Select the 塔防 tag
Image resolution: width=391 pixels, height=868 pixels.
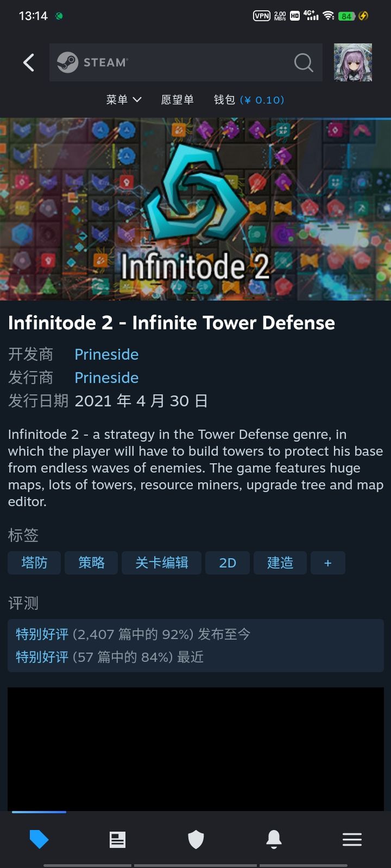(x=34, y=563)
